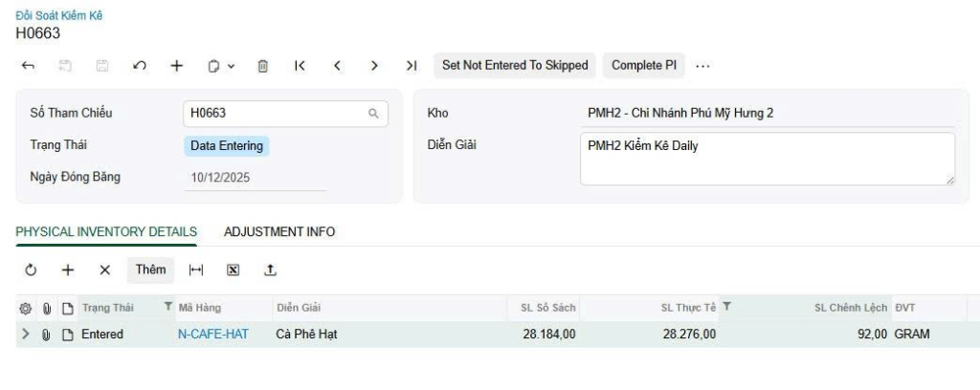The height and width of the screenshot is (390, 980).
Task: Export grid to Excel icon
Action: click(233, 271)
